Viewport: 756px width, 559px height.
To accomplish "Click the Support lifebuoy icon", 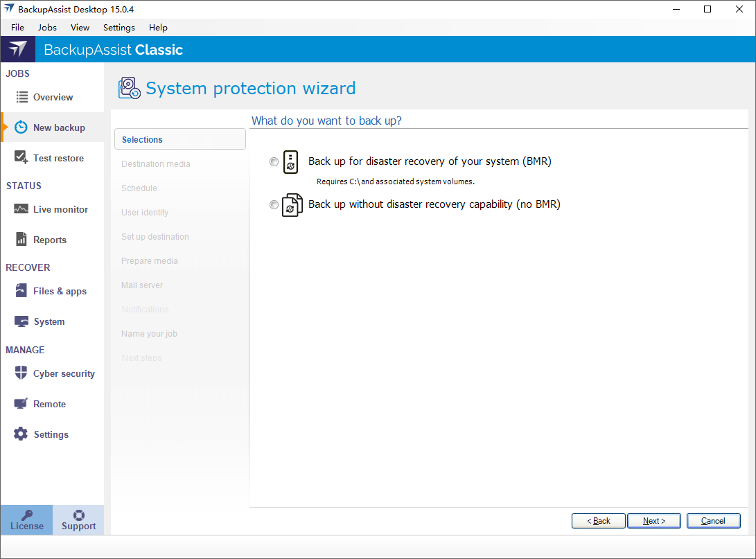I will (78, 515).
